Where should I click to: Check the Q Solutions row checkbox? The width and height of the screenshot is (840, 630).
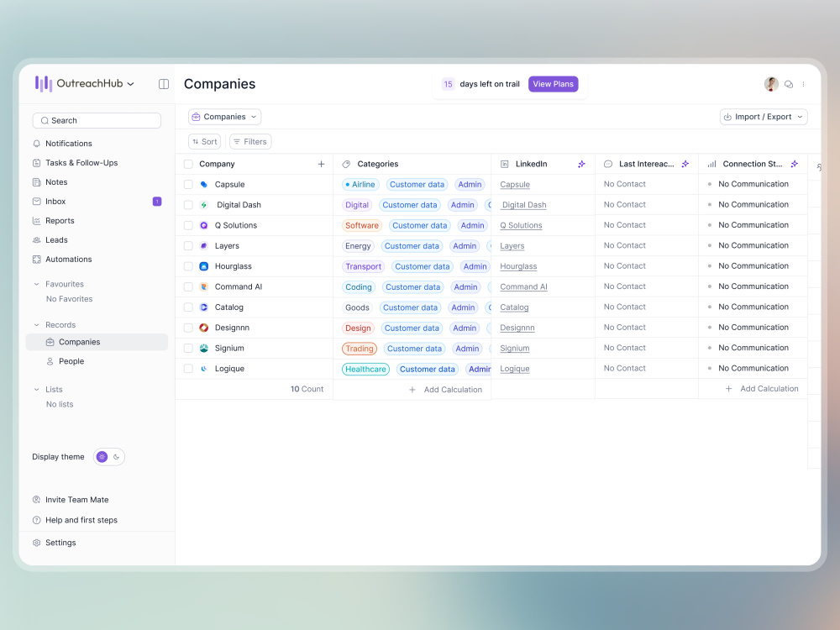click(188, 225)
